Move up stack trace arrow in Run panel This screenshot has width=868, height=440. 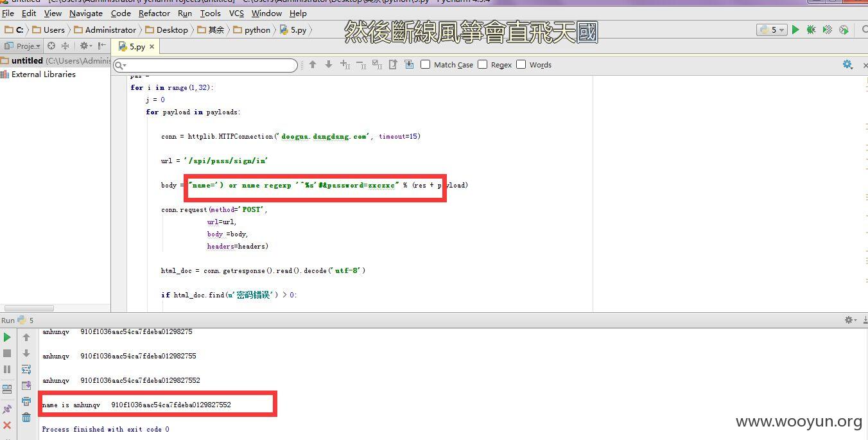click(x=26, y=337)
